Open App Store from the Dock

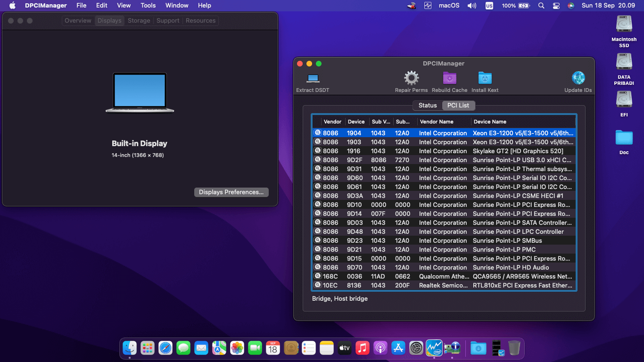pyautogui.click(x=398, y=348)
